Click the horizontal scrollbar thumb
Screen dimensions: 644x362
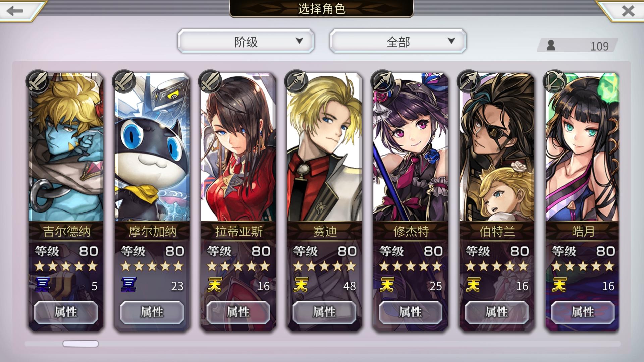[80, 344]
